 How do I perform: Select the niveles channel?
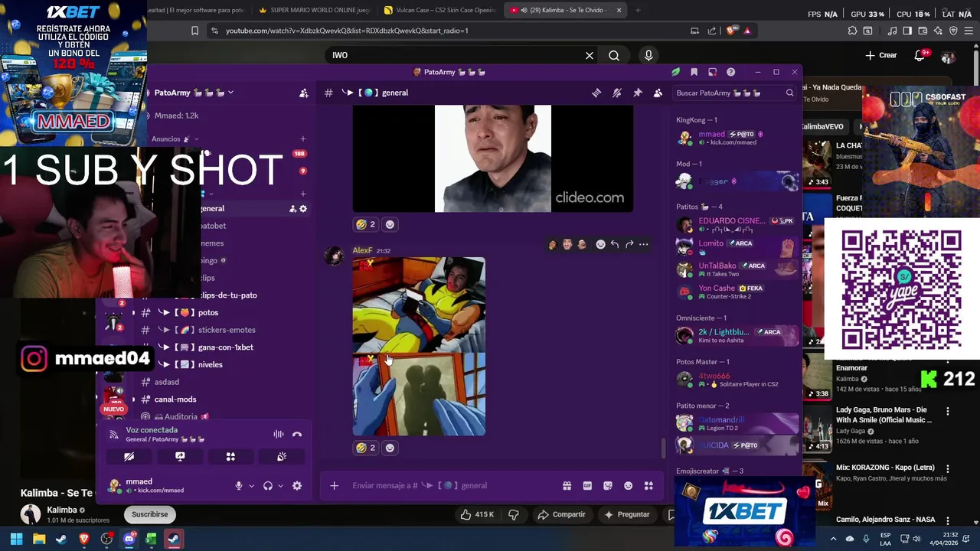tap(211, 365)
